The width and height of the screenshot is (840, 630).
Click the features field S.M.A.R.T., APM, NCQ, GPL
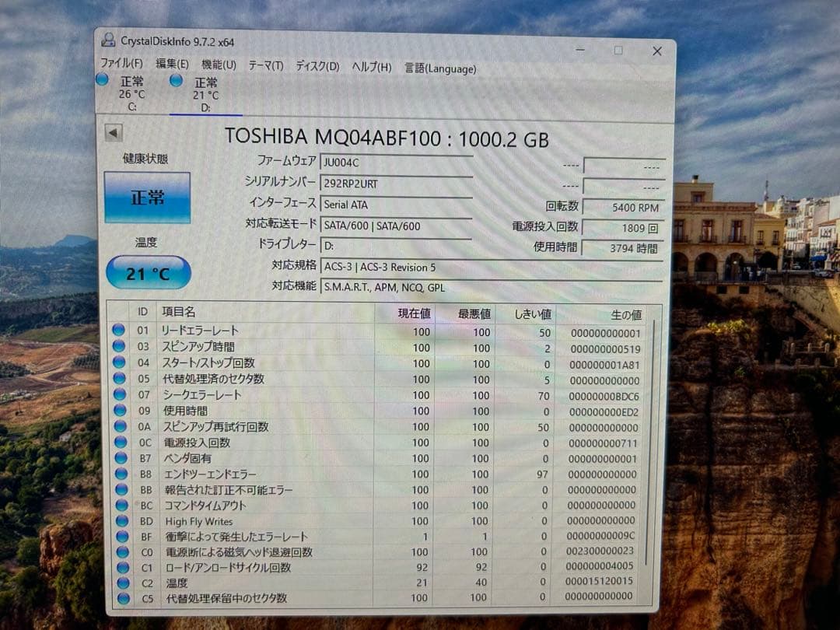point(492,287)
